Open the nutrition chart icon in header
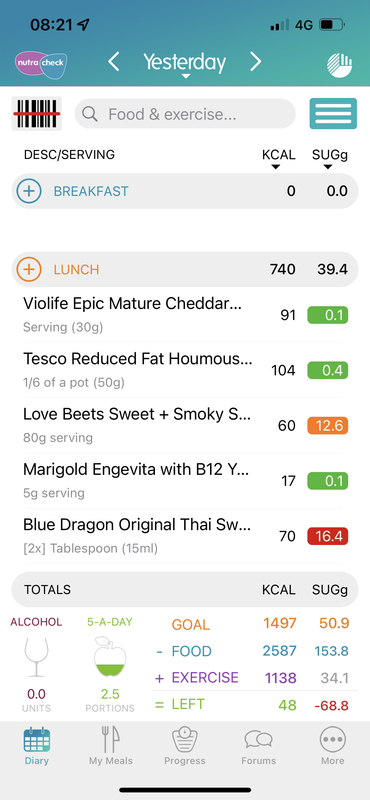The image size is (370, 800). pyautogui.click(x=339, y=65)
